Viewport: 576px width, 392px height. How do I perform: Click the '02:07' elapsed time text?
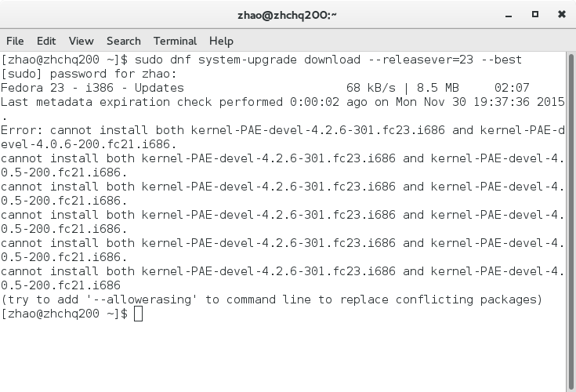coord(512,88)
